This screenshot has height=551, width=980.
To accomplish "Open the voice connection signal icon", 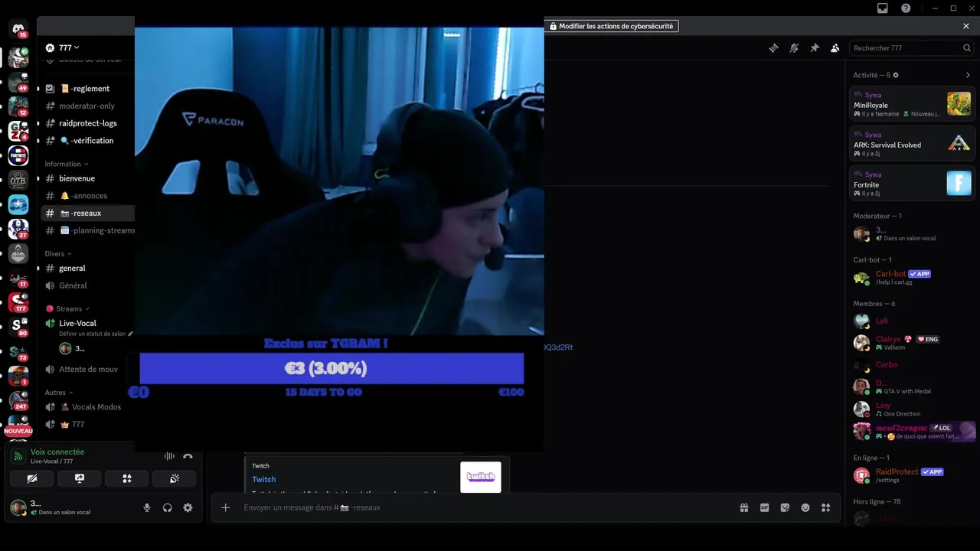I will point(18,456).
